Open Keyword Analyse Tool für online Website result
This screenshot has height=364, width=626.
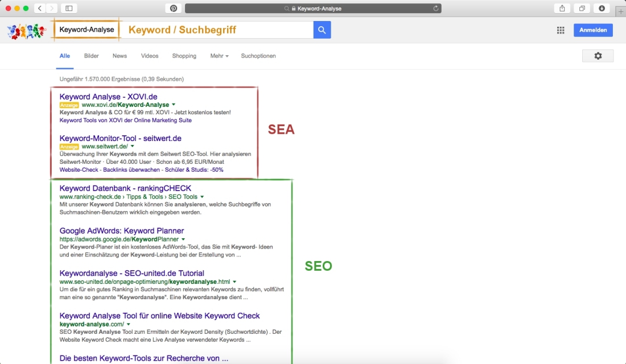click(x=160, y=316)
